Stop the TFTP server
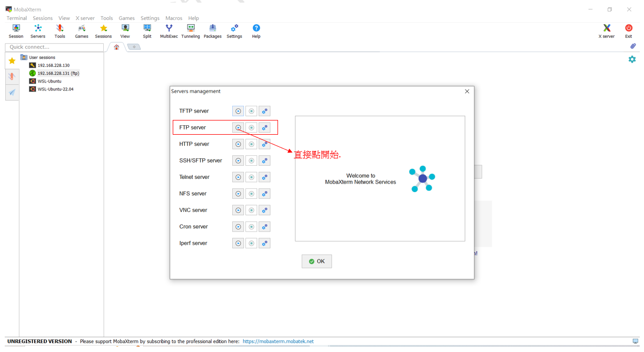Screen dimensions: 644x352 (x=251, y=111)
